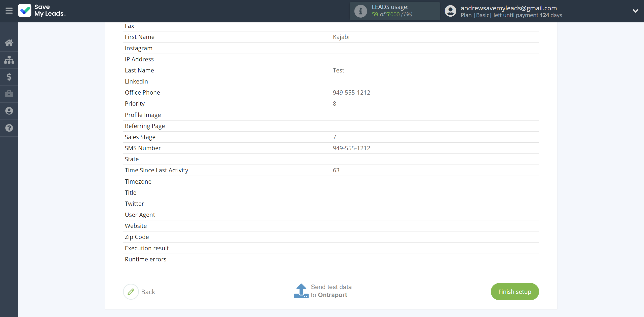This screenshot has height=317, width=644.
Task: Select the Referring Page row label
Action: point(145,126)
